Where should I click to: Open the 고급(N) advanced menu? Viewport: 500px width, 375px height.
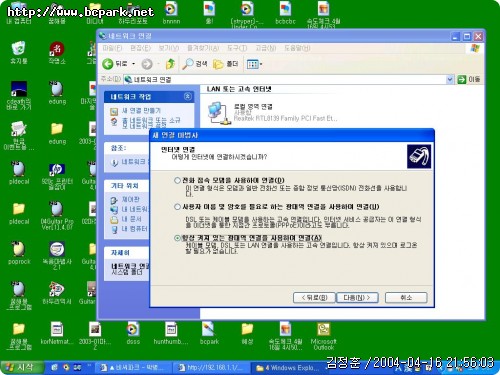[266, 48]
